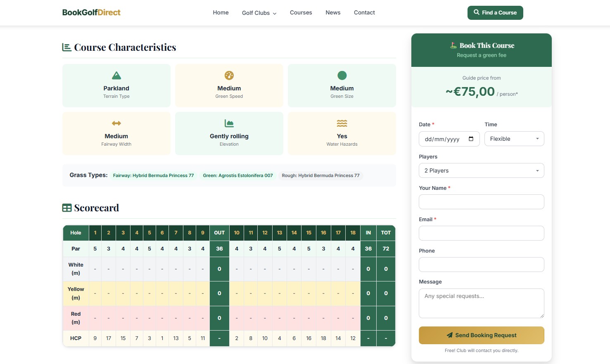This screenshot has height=364, width=610.
Task: Navigate to the Contact page
Action: coord(364,12)
